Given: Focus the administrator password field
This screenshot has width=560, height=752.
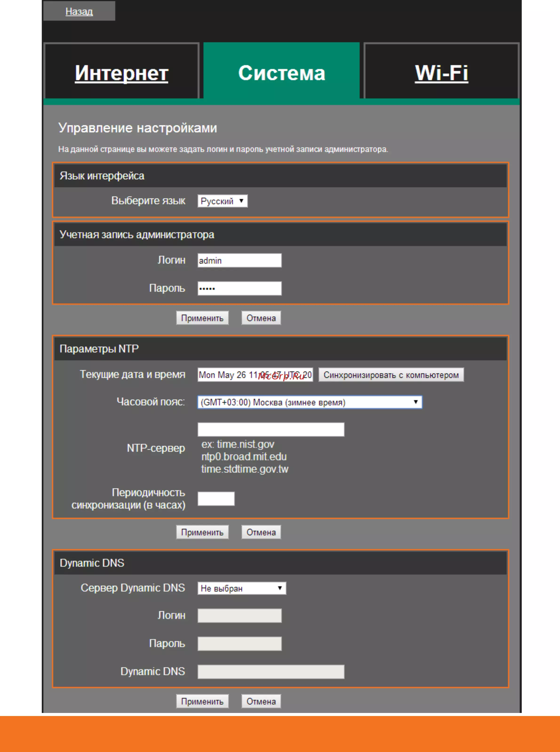Looking at the screenshot, I should click(x=239, y=289).
